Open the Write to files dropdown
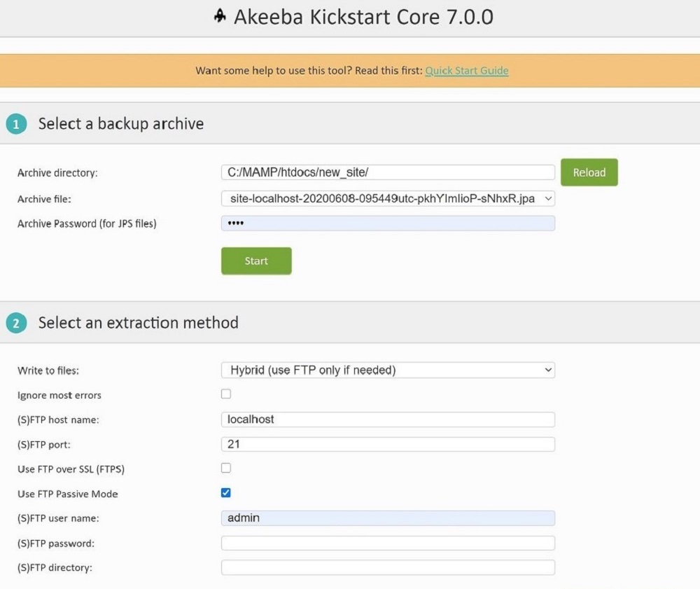The image size is (700, 589). (x=388, y=370)
